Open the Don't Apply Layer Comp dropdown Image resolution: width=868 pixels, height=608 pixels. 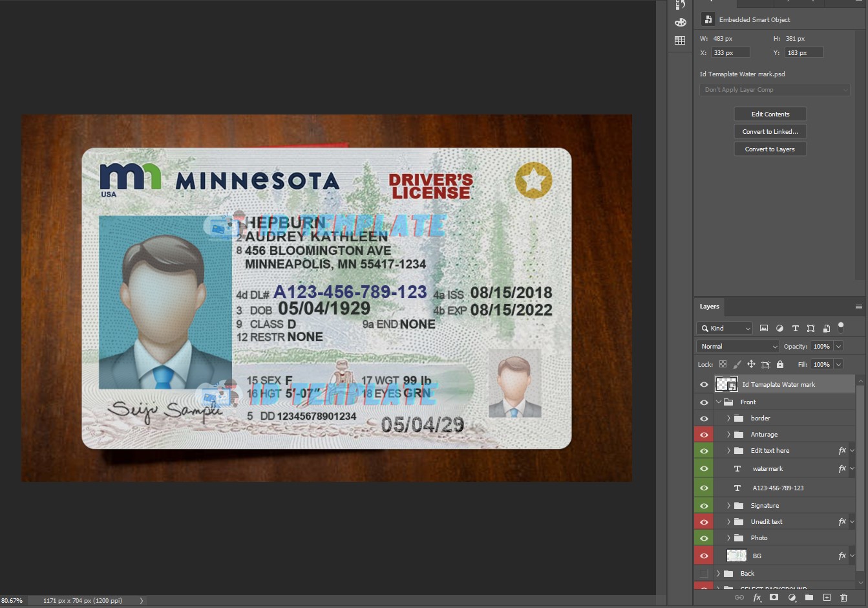[x=774, y=90]
